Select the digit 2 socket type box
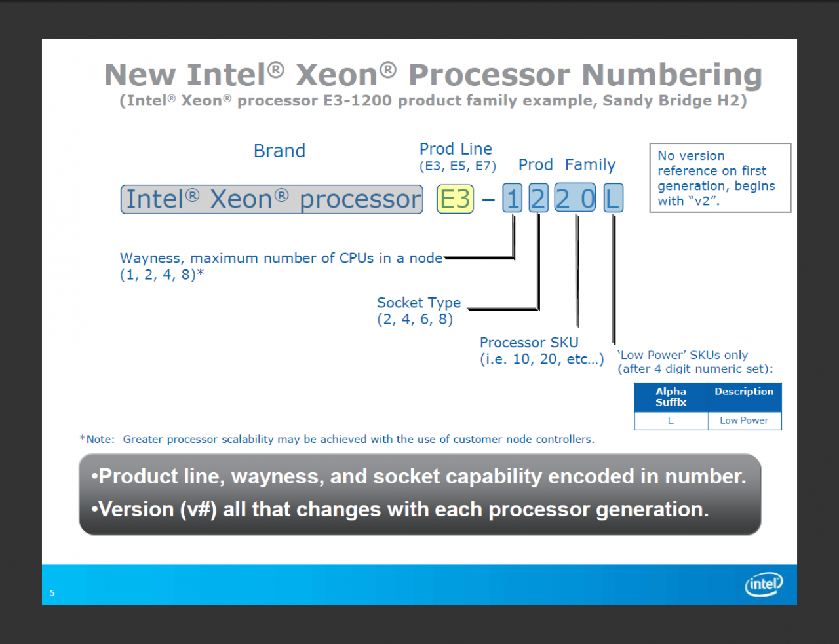This screenshot has height=644, width=839. tap(538, 199)
